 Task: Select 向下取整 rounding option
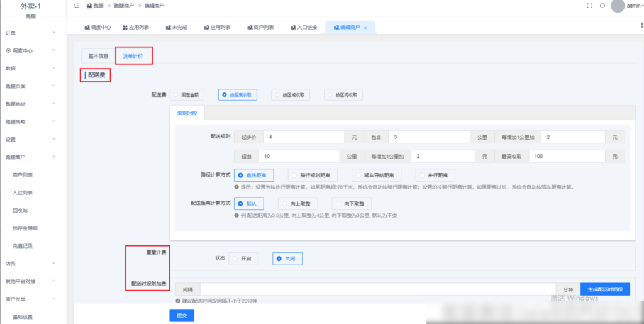coord(352,203)
